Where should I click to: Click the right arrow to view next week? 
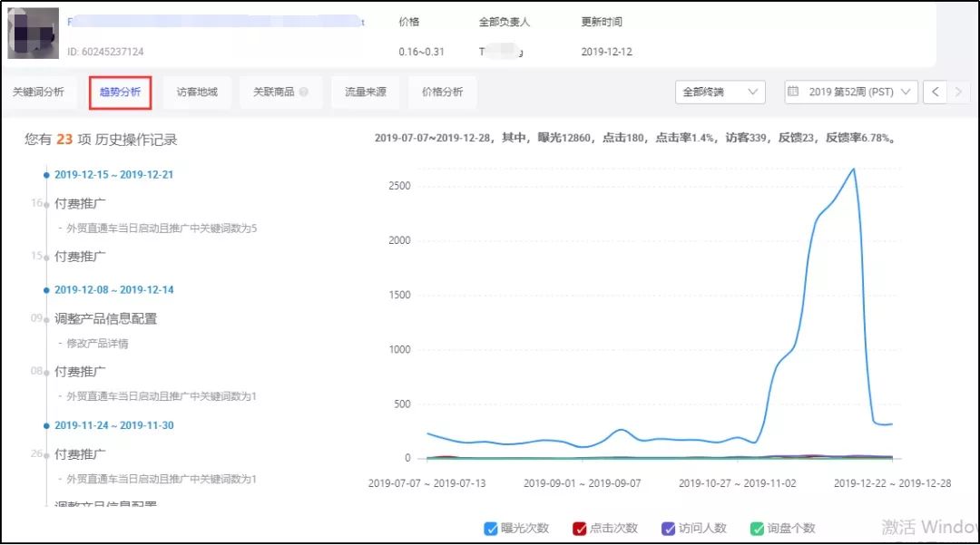click(x=959, y=92)
